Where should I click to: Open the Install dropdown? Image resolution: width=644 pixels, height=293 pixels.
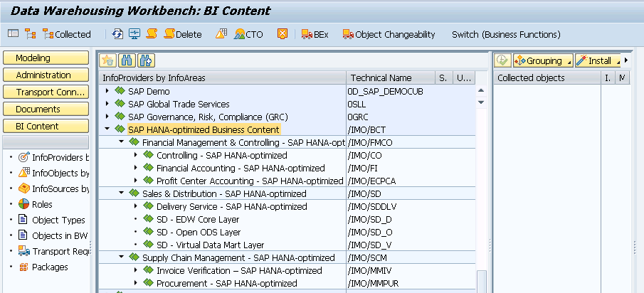tap(598, 60)
